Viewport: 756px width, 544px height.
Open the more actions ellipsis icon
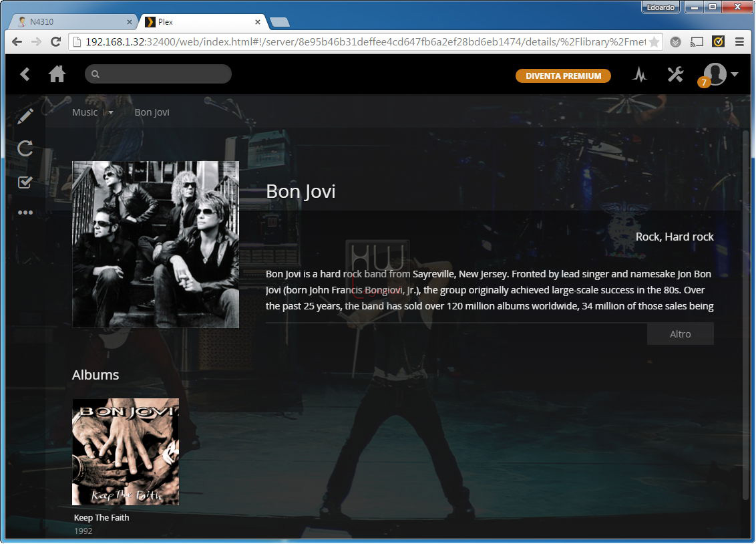tap(25, 213)
